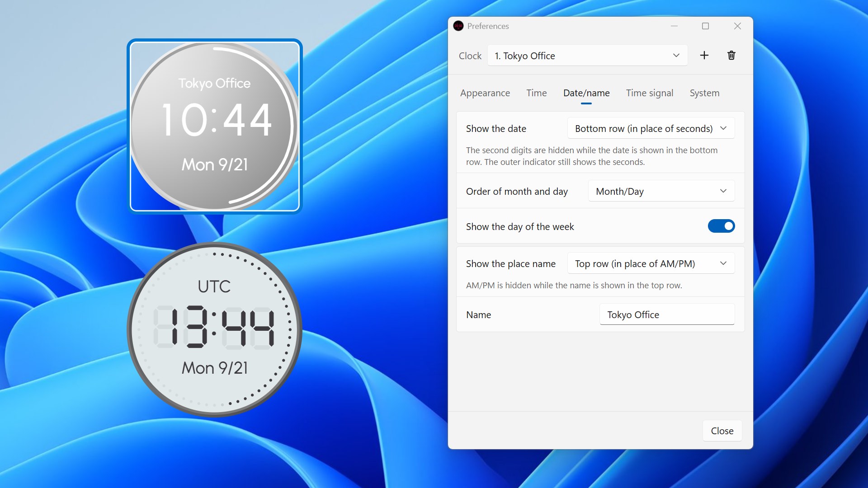The width and height of the screenshot is (868, 488).
Task: Delete the clock with trash icon
Action: [731, 55]
